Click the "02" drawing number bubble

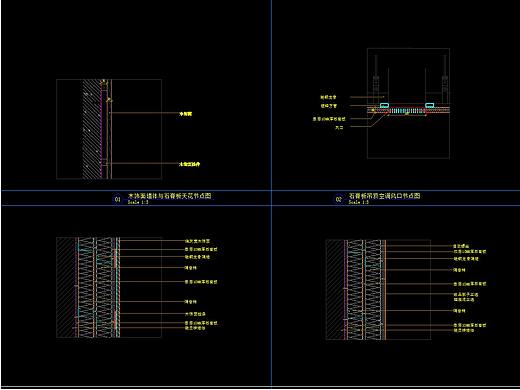click(338, 199)
